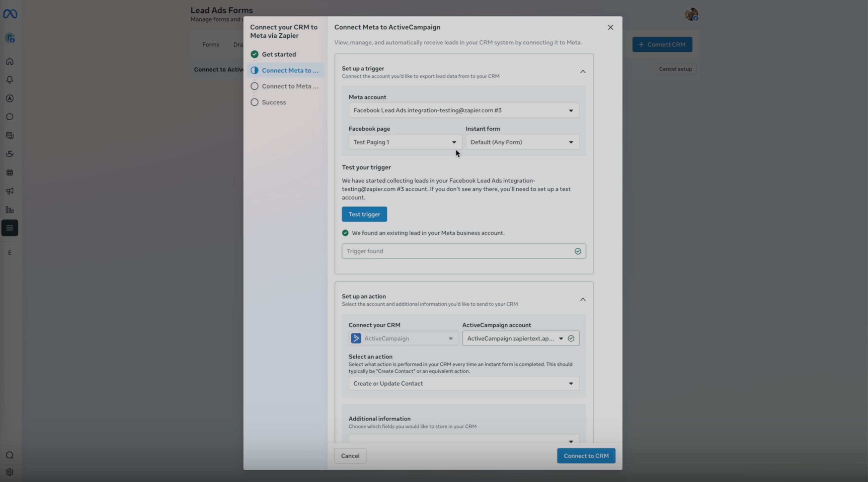The width and height of the screenshot is (868, 482).
Task: Select the Success step
Action: (285, 102)
